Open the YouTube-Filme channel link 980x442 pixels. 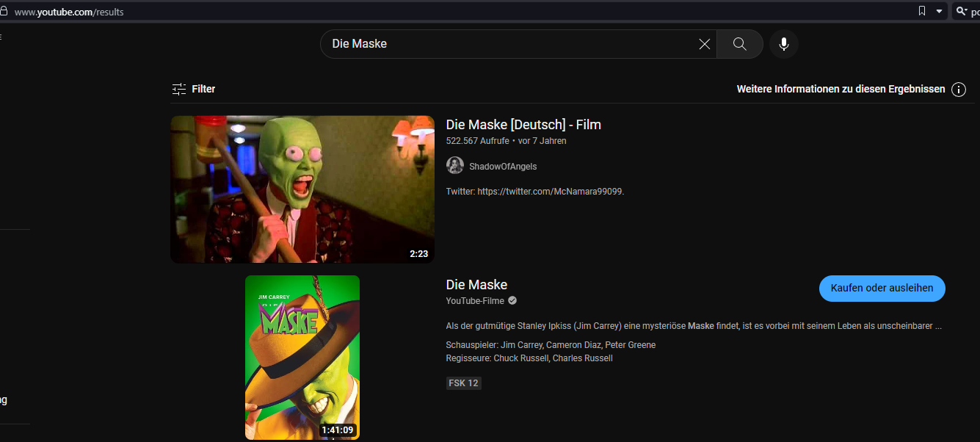[x=476, y=301]
